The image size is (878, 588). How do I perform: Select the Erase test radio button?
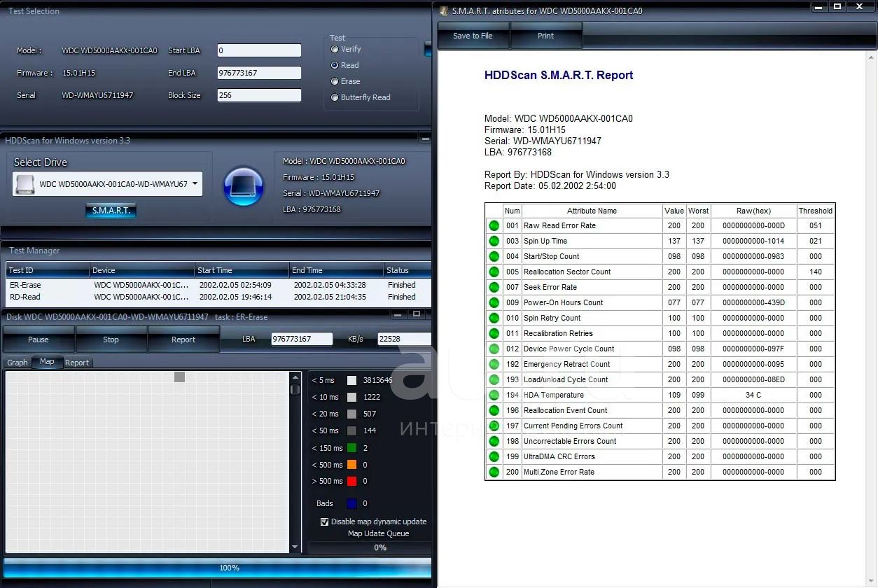[335, 81]
